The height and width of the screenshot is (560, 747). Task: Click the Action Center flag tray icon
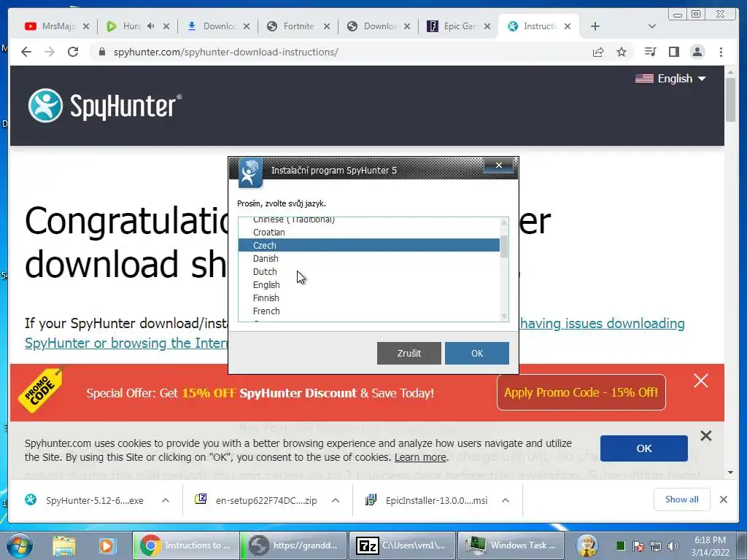[x=638, y=546]
